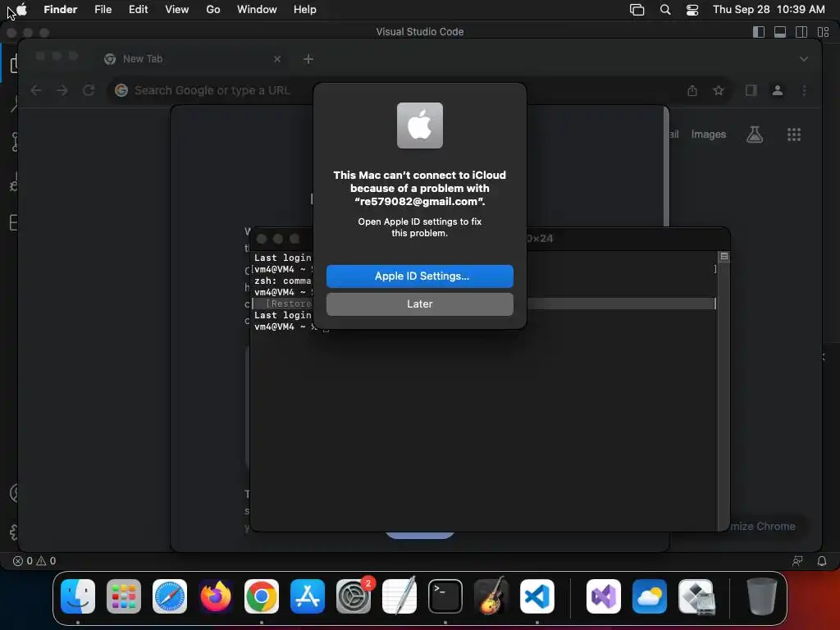Open the Chrome profile icon
This screenshot has width=840, height=630.
point(778,90)
